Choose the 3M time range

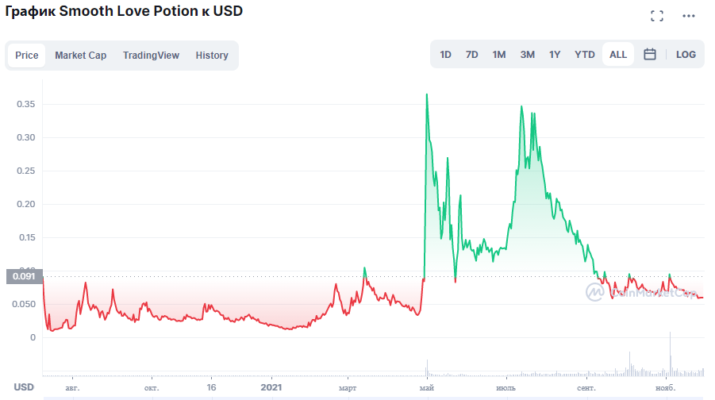pos(527,54)
